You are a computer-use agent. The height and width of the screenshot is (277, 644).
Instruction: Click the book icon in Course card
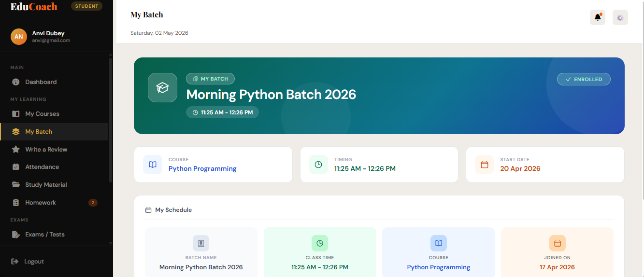click(x=153, y=165)
